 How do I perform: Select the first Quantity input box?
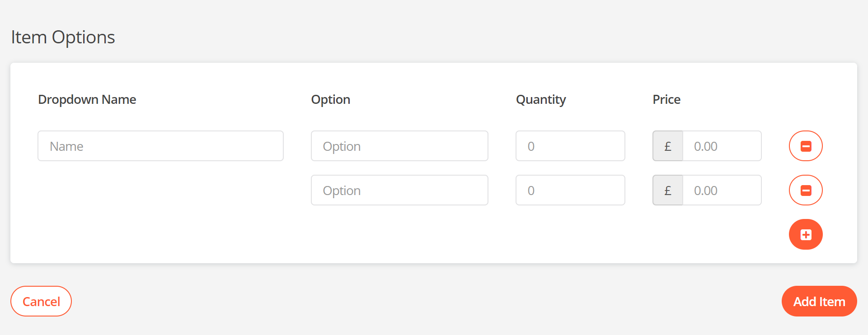click(570, 146)
